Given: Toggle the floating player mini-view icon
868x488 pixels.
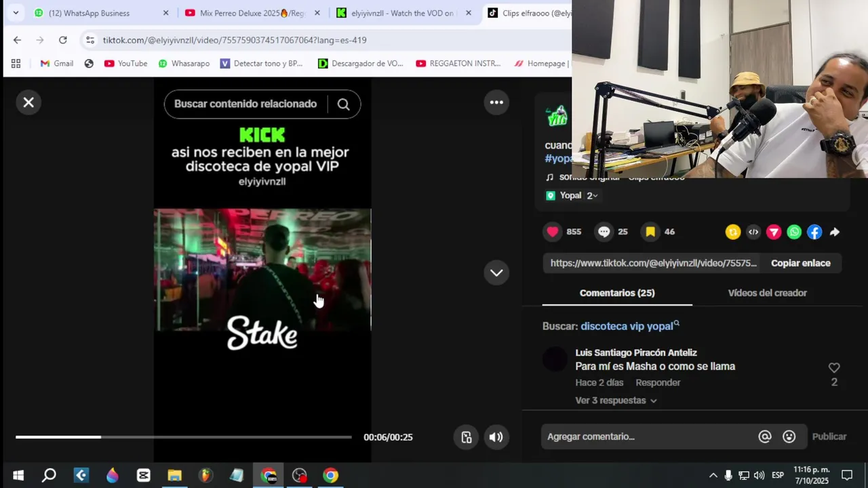Looking at the screenshot, I should click(467, 437).
